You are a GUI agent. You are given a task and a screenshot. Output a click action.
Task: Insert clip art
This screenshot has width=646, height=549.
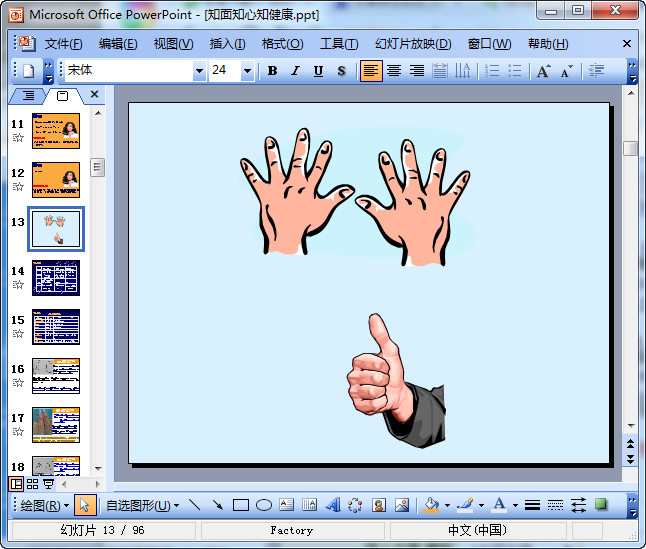click(x=379, y=505)
